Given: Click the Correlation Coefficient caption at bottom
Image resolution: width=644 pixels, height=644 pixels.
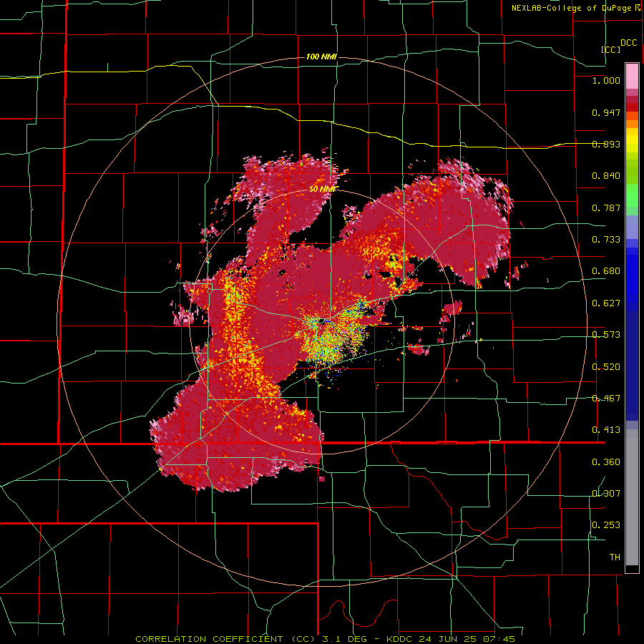Looking at the screenshot, I should pos(325,639).
